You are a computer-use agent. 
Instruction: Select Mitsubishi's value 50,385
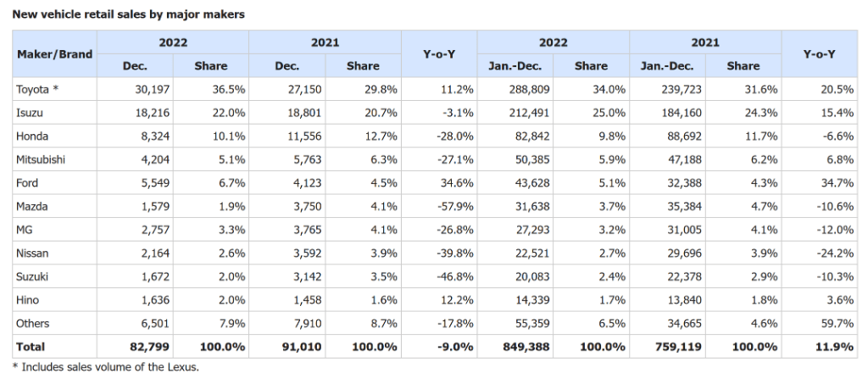(x=532, y=159)
